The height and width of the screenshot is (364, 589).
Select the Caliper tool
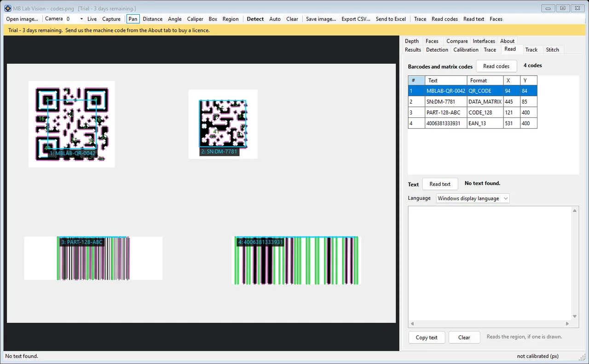[195, 19]
